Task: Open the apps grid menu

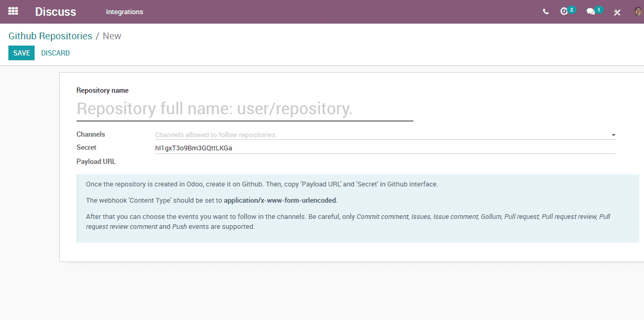Action: (x=13, y=11)
